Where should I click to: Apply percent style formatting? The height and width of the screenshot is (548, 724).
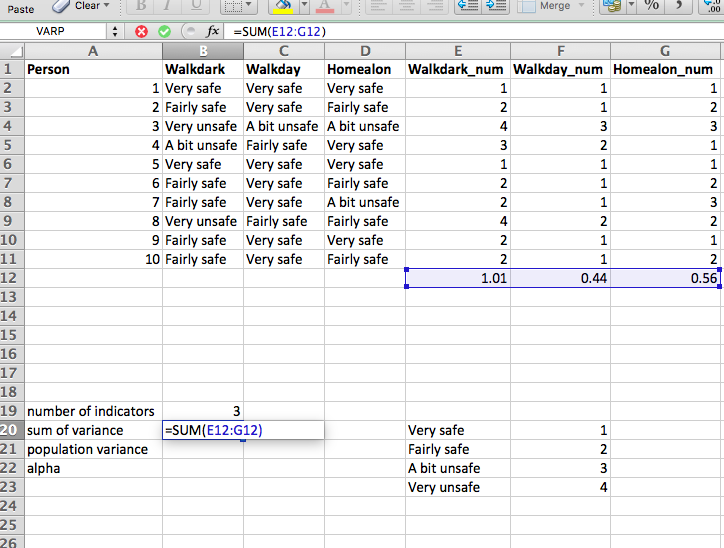pos(651,6)
